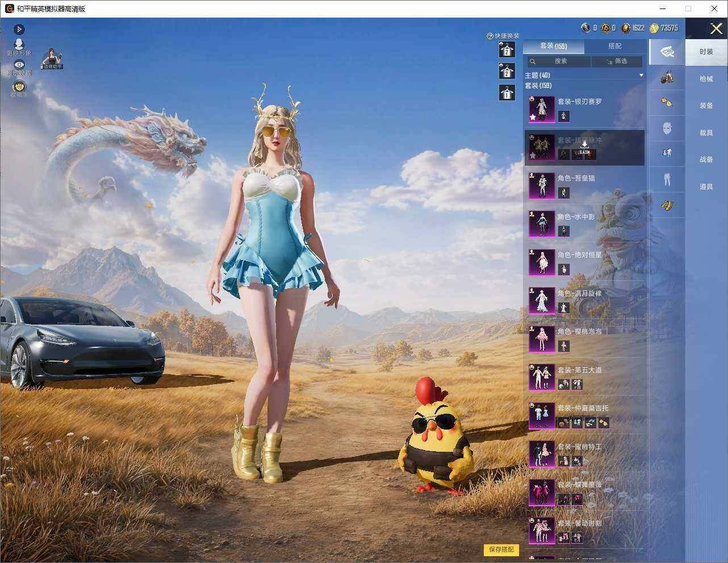728x563 pixels.
Task: Open the voice assistant character icon
Action: coord(52,58)
